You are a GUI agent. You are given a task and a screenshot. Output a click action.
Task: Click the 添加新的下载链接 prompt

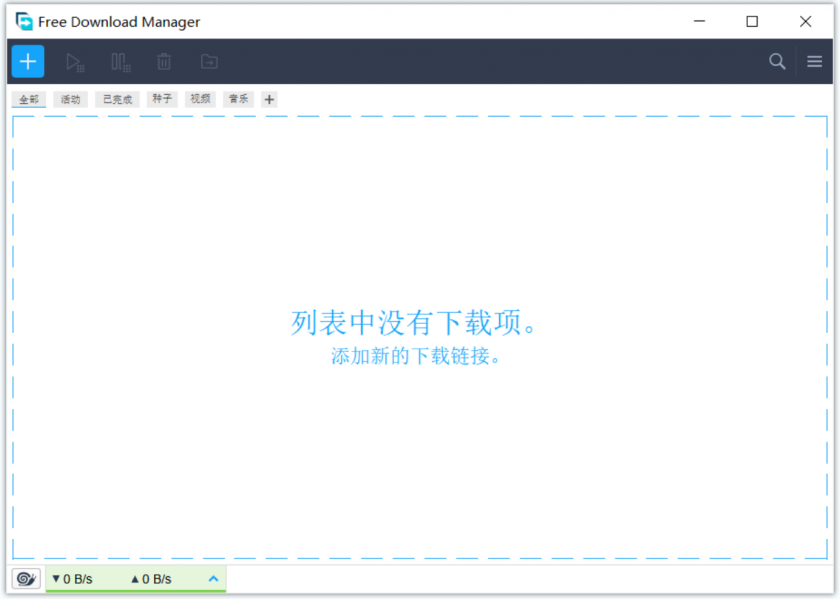419,355
